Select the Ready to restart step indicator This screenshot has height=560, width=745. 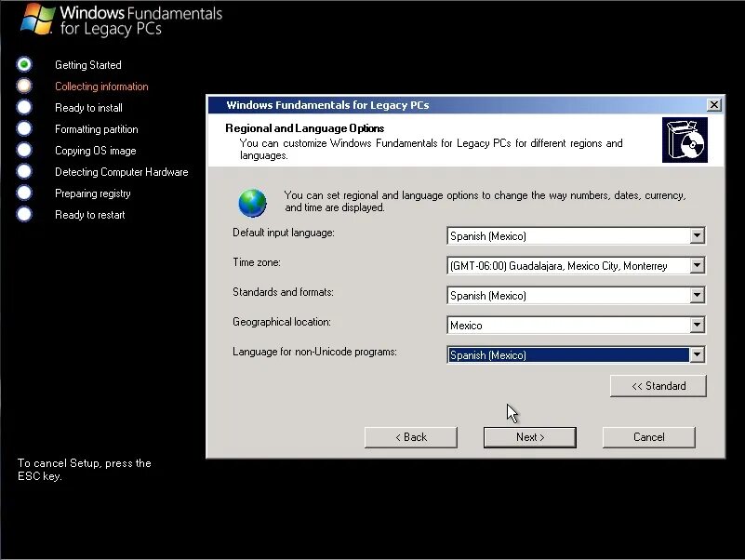24,215
